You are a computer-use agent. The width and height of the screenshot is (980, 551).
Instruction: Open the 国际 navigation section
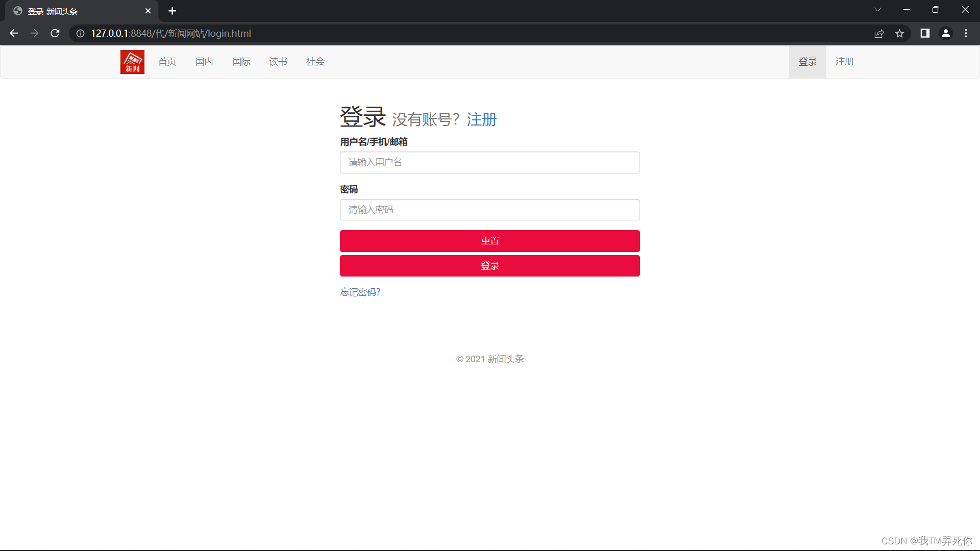(x=241, y=62)
